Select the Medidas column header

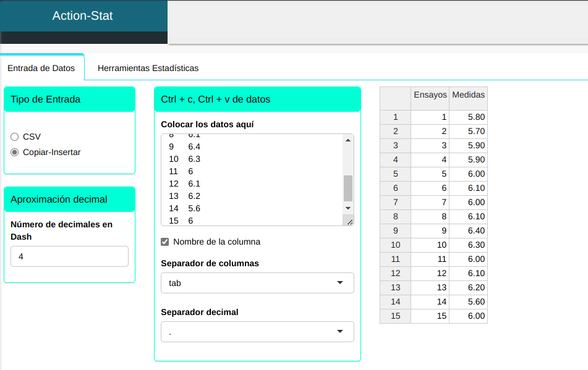tap(468, 95)
